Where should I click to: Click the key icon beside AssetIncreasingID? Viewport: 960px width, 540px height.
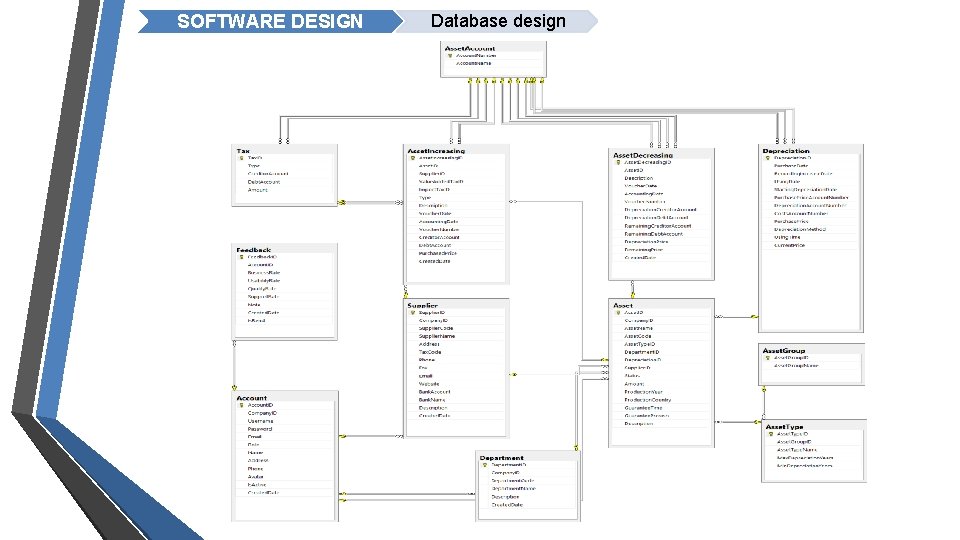[x=413, y=158]
